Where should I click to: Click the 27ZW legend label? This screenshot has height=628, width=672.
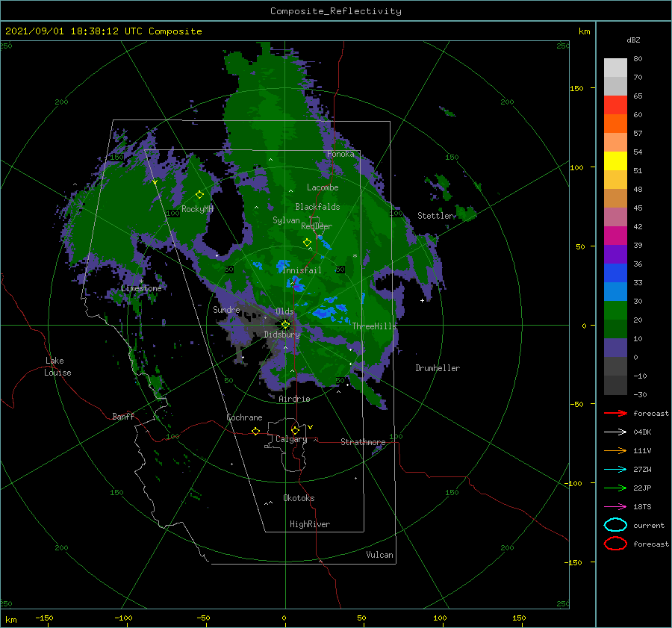(642, 470)
